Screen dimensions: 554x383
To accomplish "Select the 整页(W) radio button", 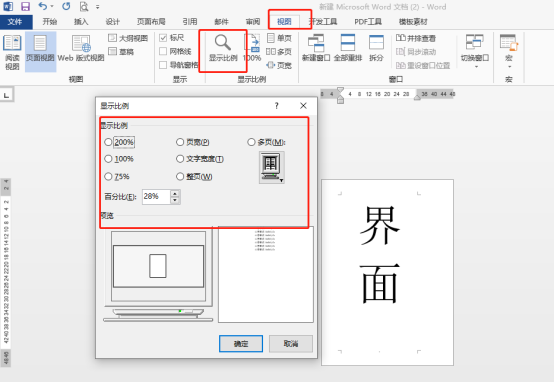I will click(180, 176).
